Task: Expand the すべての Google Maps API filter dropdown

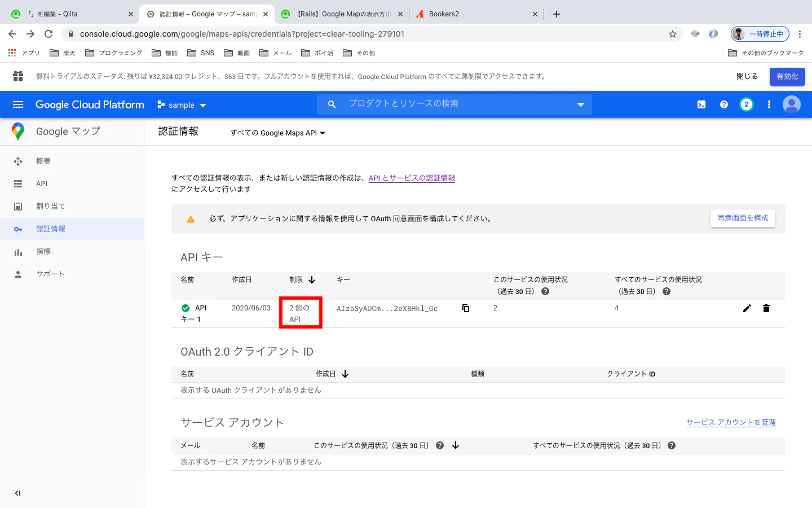Action: (278, 133)
